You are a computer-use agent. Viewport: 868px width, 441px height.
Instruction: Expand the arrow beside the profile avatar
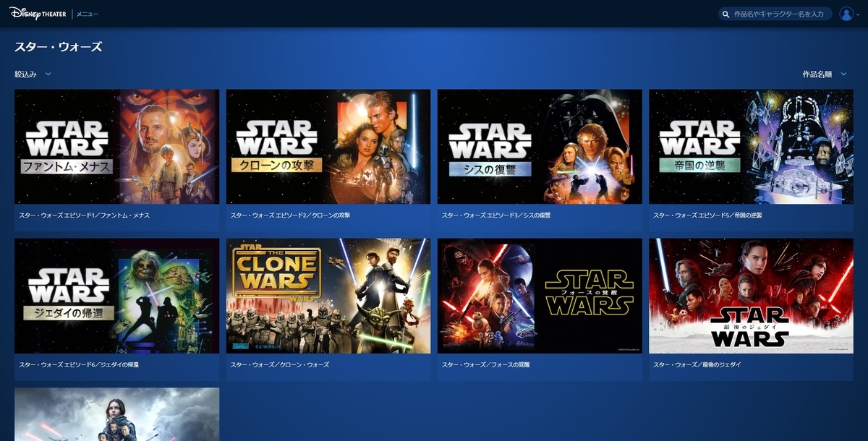858,14
